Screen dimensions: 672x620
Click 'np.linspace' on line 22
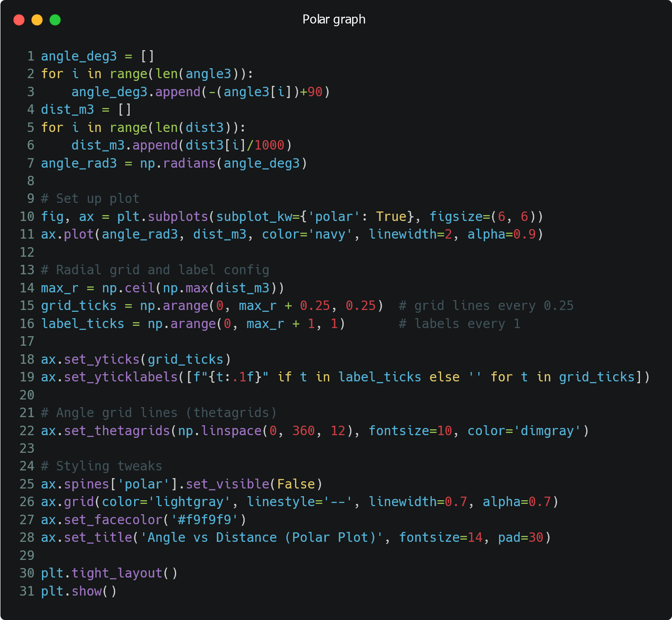click(220, 431)
